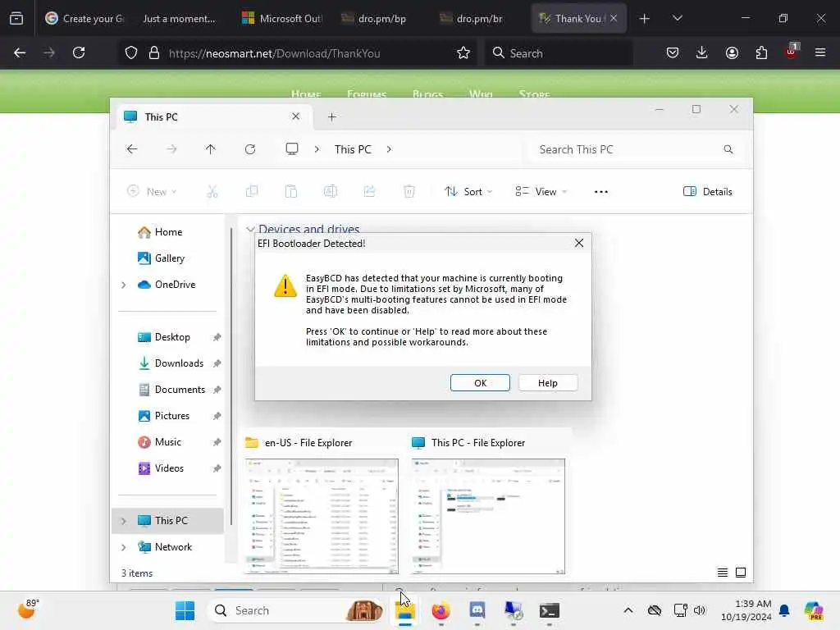Open the Windows Start menu

tap(185, 610)
